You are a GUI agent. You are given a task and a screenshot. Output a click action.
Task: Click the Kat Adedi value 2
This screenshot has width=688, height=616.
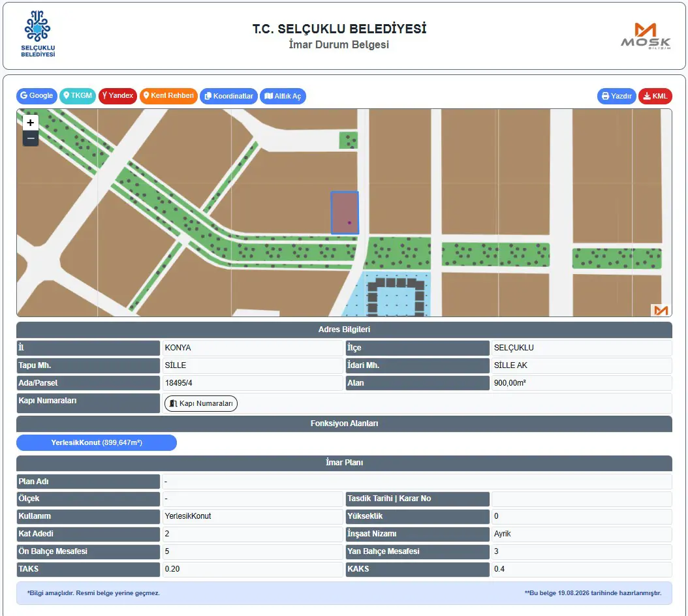pyautogui.click(x=253, y=534)
